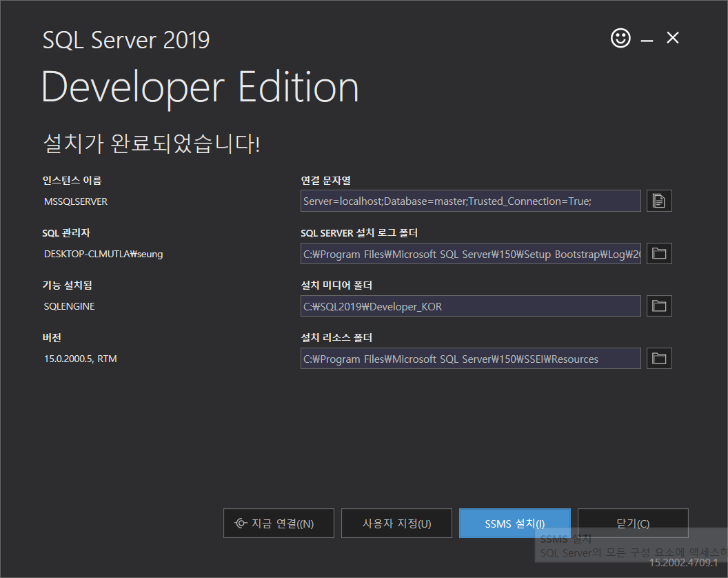Click the 닫기(C) button
This screenshot has width=728, height=578.
click(633, 524)
